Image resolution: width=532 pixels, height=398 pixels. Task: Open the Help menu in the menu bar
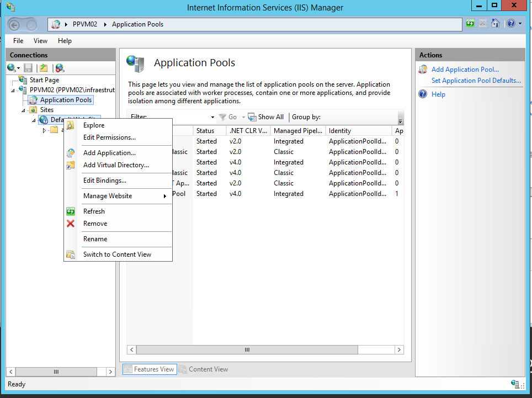(x=65, y=41)
